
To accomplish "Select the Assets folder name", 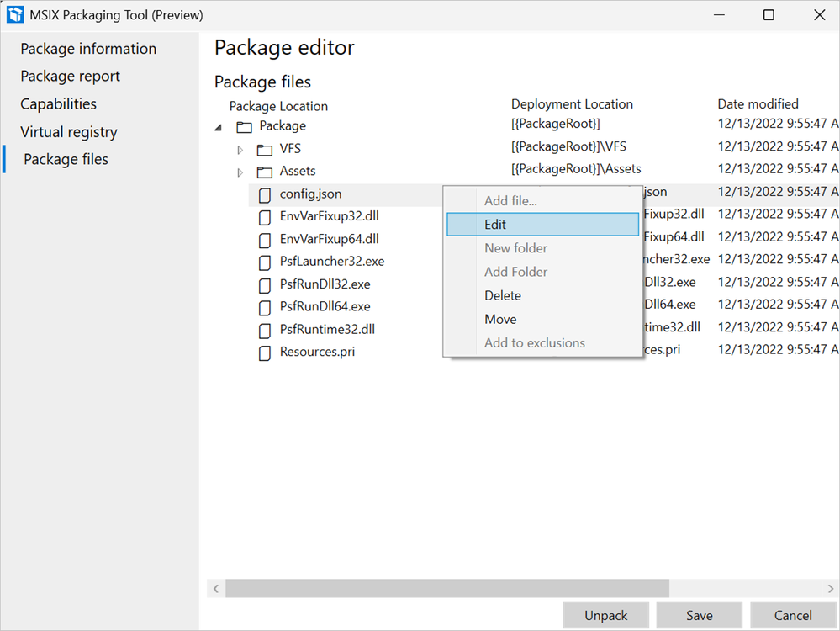I will [x=298, y=171].
